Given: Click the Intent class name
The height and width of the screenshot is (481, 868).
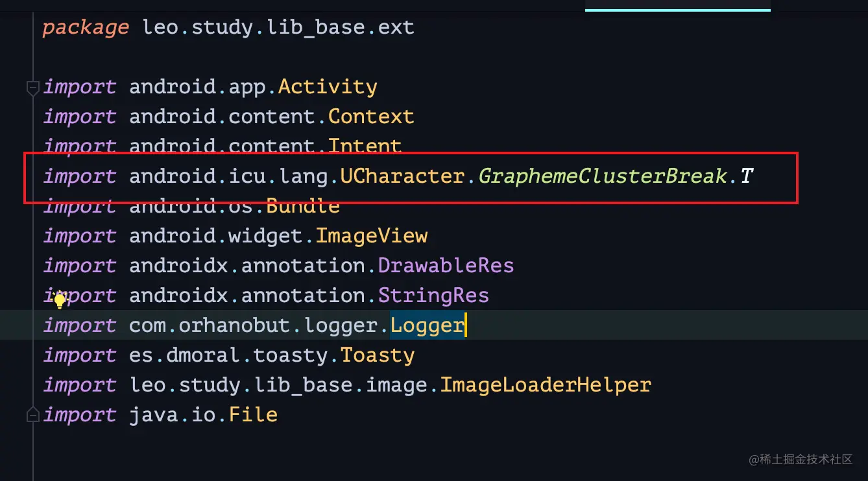Looking at the screenshot, I should click(365, 147).
